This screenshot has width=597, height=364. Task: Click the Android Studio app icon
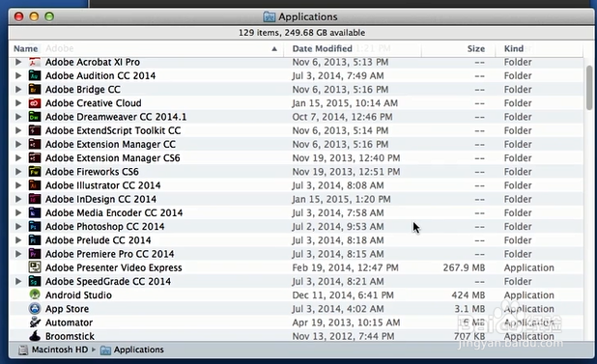click(x=35, y=294)
